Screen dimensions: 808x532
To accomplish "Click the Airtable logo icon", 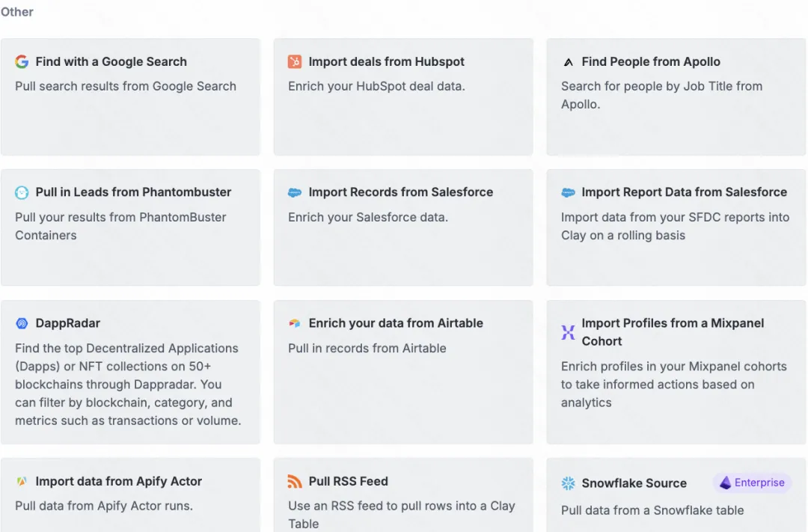I will (295, 323).
